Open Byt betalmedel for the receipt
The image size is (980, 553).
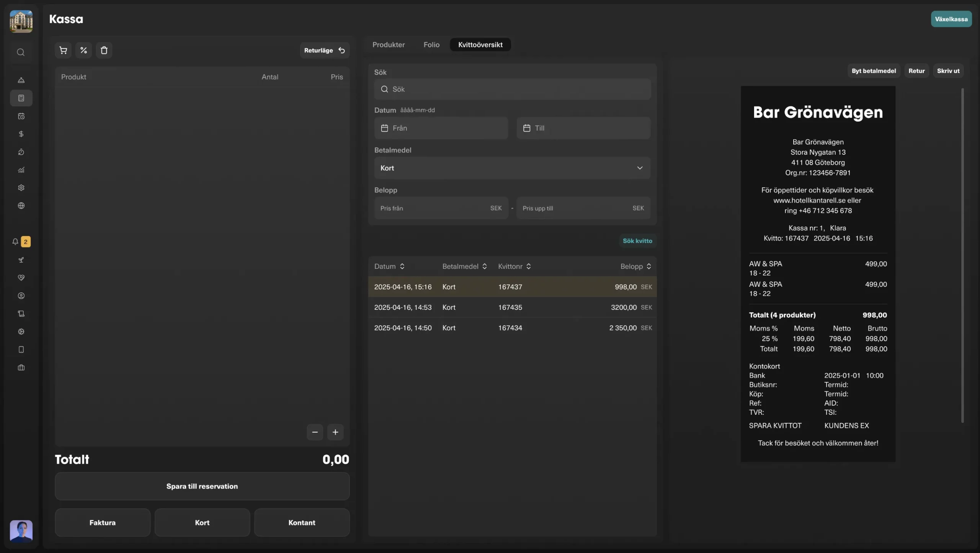(x=874, y=70)
